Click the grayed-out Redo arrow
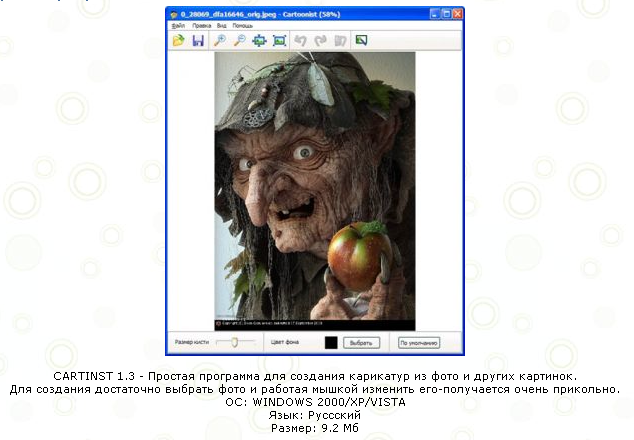The width and height of the screenshot is (634, 440). point(320,40)
